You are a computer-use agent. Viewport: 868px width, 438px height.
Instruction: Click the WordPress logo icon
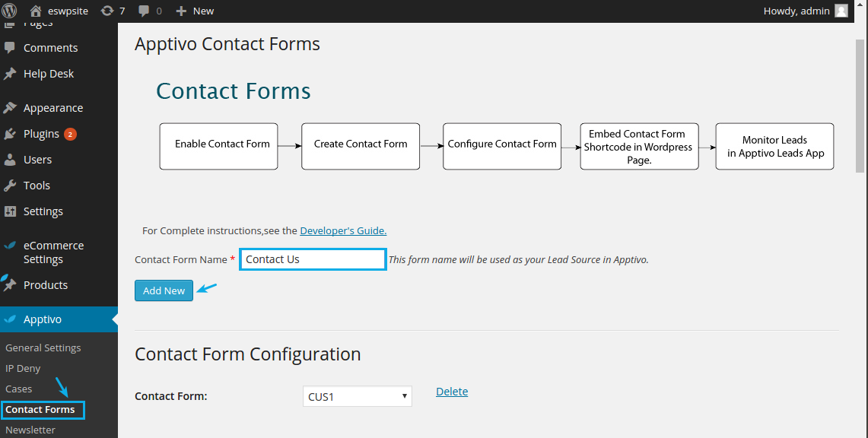click(9, 11)
